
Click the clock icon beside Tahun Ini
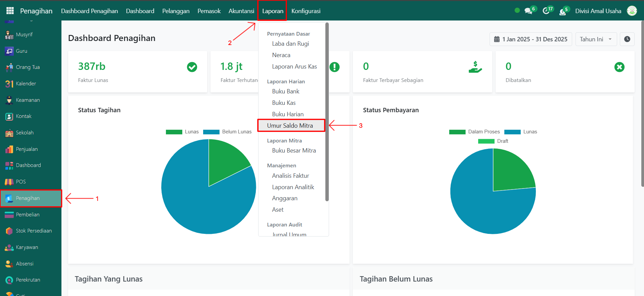coord(627,39)
